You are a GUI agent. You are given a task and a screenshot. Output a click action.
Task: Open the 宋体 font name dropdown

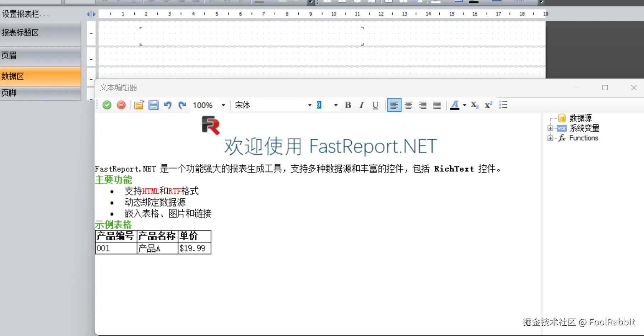310,105
